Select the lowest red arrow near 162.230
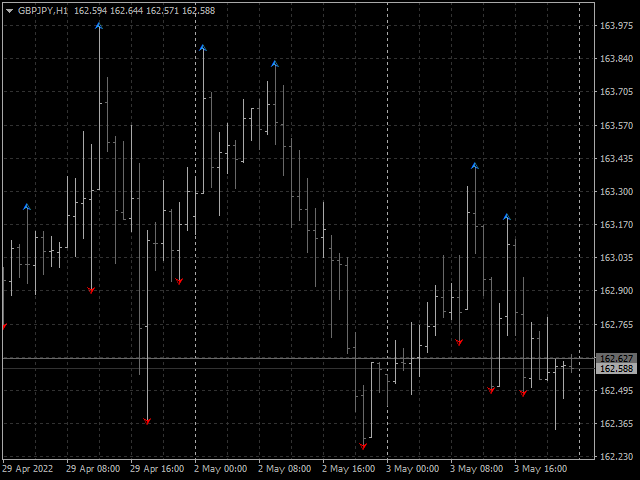This screenshot has height=480, width=640. coord(363,445)
